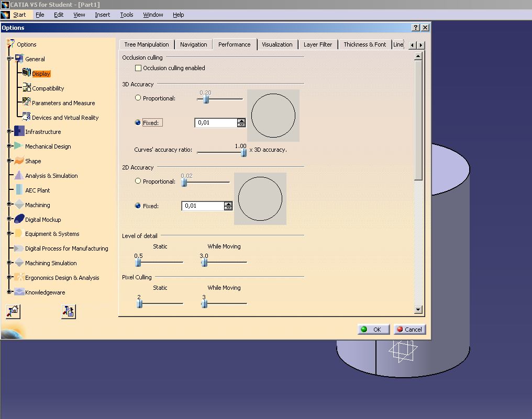Expand the Equipment & Systems node

(9, 233)
